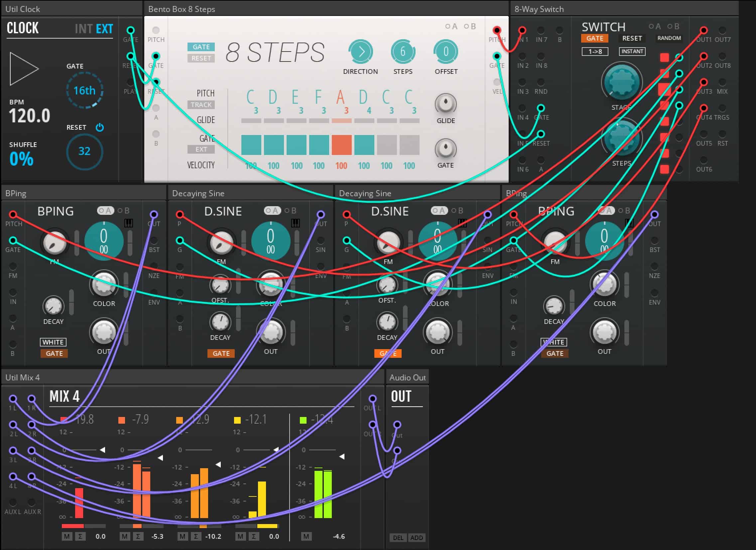The width and height of the screenshot is (756, 550).
Task: Click the keyboard icon in first BPing
Action: 128,223
